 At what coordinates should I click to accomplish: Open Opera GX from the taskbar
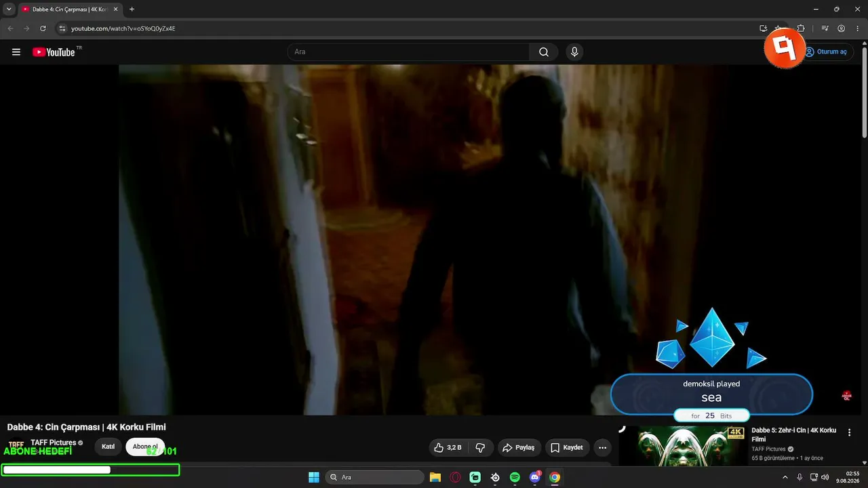(x=455, y=477)
